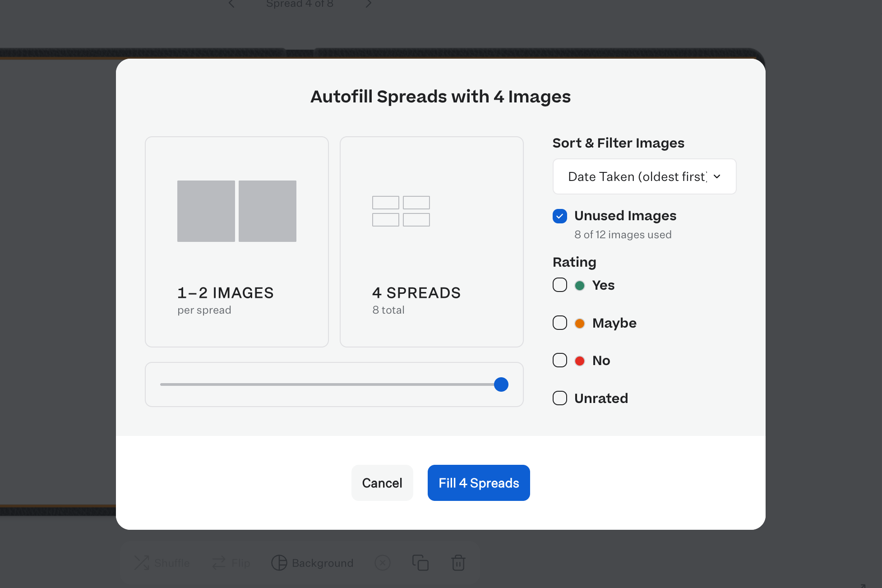Click the four-spread grid preview graphic

click(401, 211)
